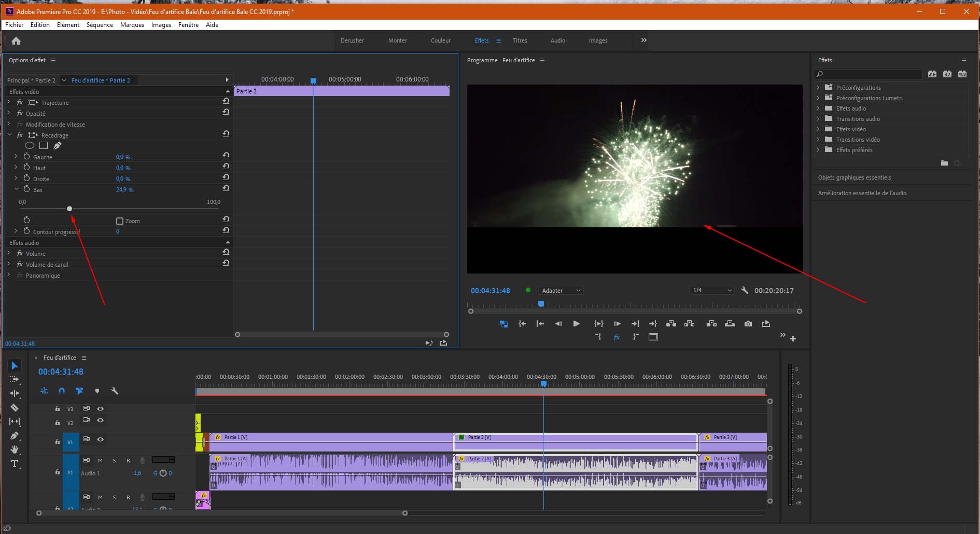Show more workspaces via double-chevron
Screen dimensions: 980x534
pyautogui.click(x=643, y=40)
